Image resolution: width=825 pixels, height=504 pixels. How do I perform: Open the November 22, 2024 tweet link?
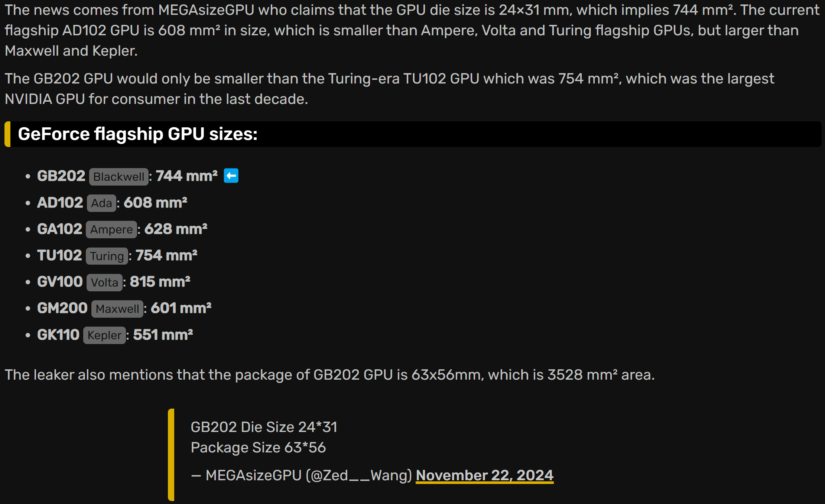[484, 475]
